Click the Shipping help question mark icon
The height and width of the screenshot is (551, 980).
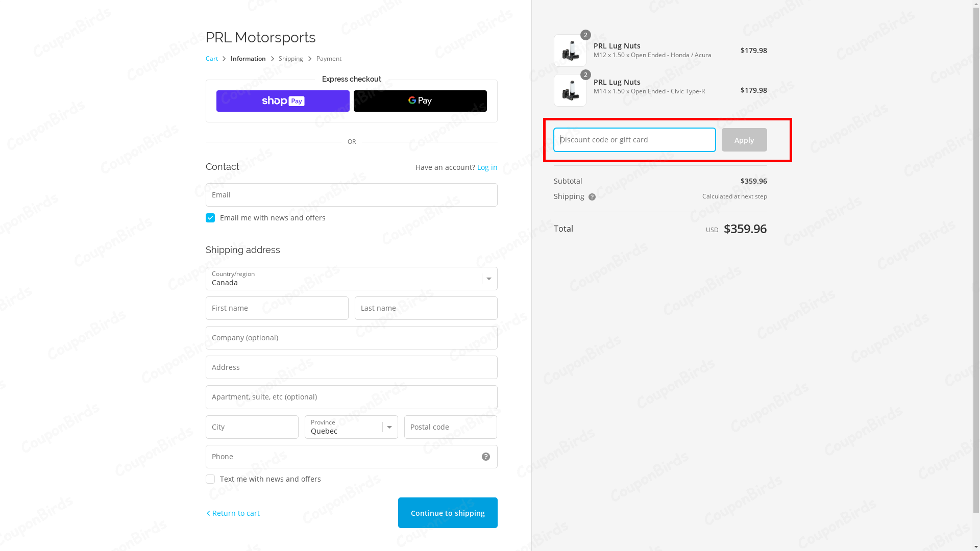(x=592, y=197)
